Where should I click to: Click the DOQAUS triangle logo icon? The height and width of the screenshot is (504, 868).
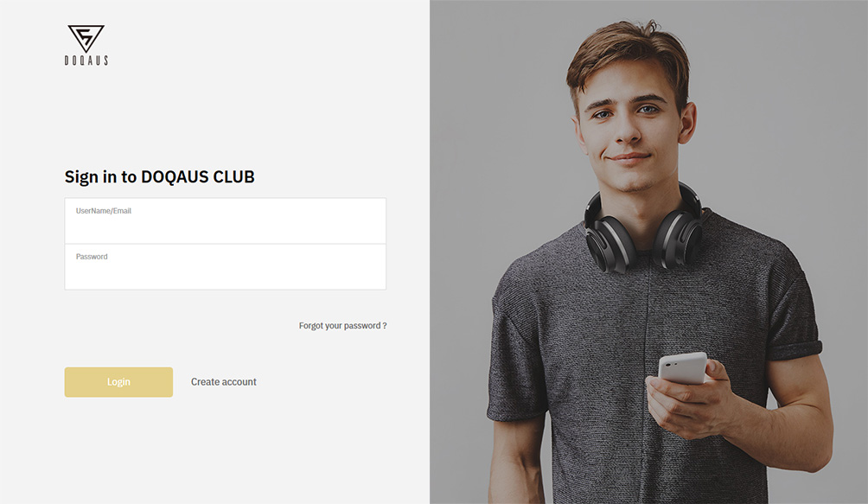[x=86, y=39]
